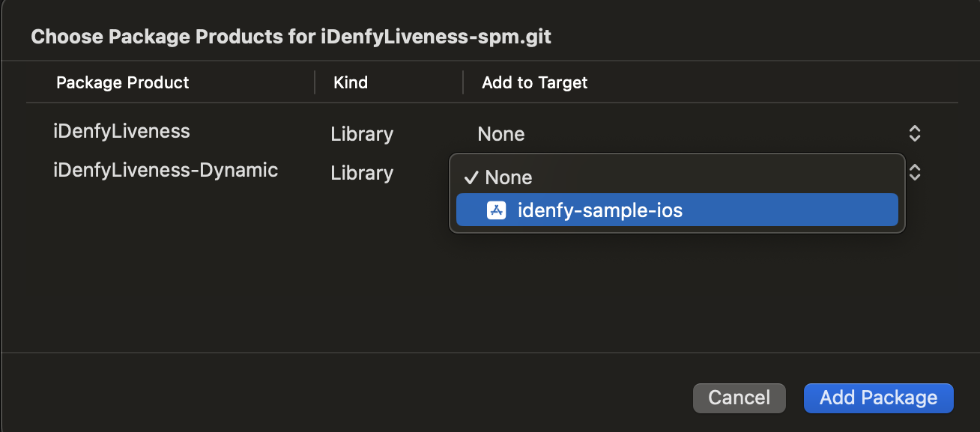Select the iDenfyLiveness-Dynamic package product row
The height and width of the screenshot is (432, 980).
point(166,171)
